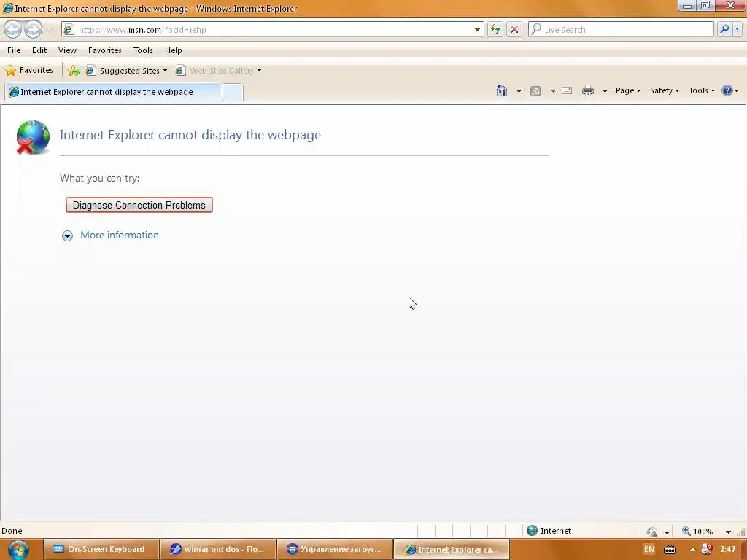Click the Print icon

pos(588,90)
